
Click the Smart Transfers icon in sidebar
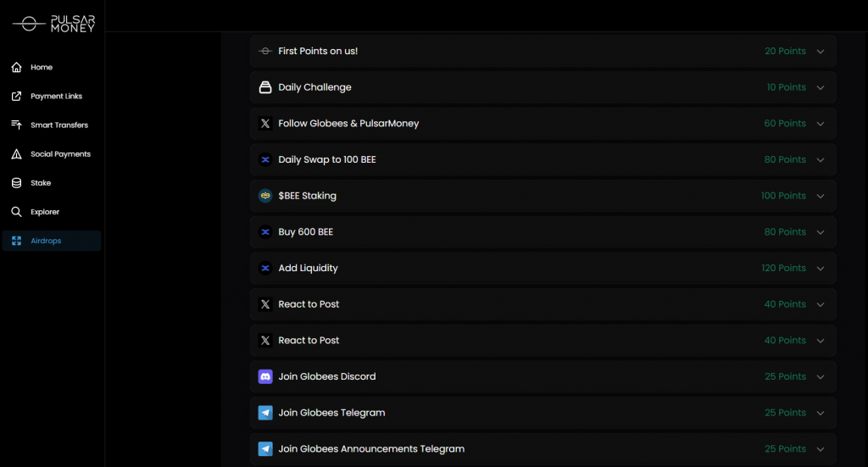click(16, 125)
